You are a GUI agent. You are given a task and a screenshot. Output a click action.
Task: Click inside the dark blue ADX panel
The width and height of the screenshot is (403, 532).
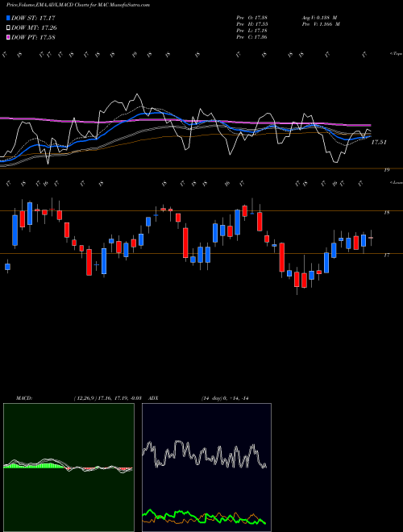(x=206, y=468)
